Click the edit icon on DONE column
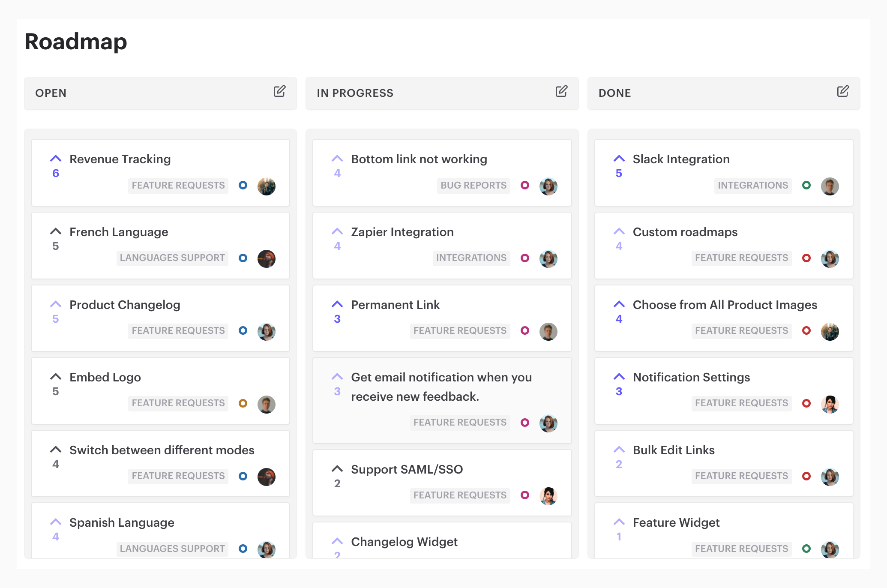Image resolution: width=887 pixels, height=588 pixels. point(843,93)
